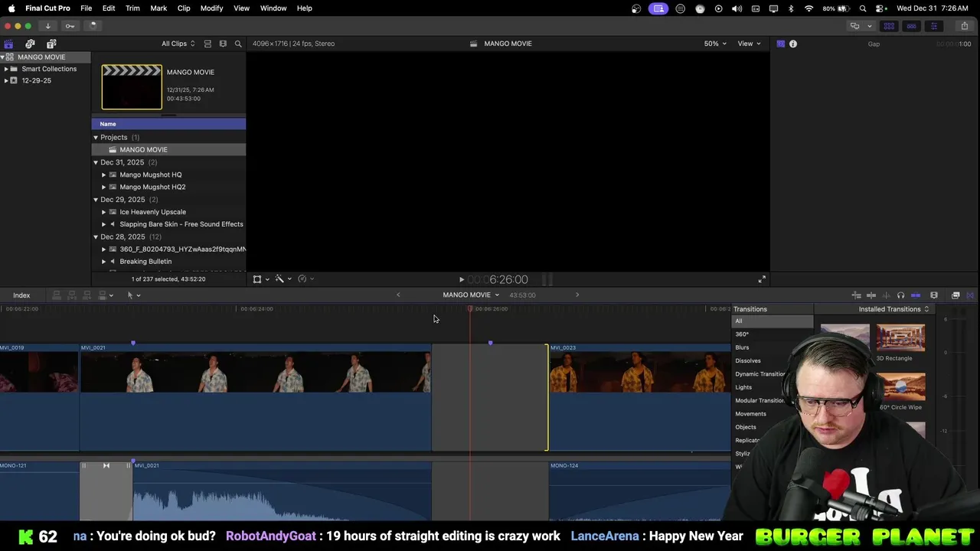This screenshot has width=980, height=551.
Task: Toggle solo headphones button
Action: (x=900, y=295)
